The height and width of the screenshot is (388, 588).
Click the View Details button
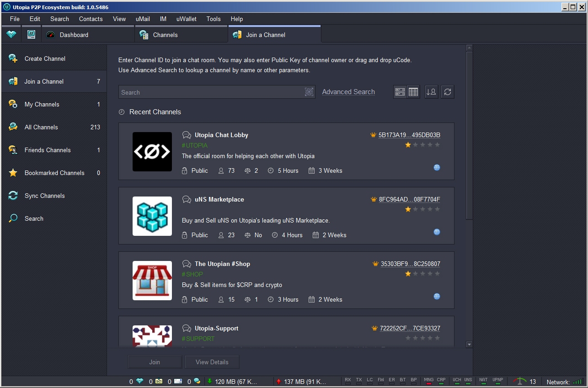click(212, 362)
